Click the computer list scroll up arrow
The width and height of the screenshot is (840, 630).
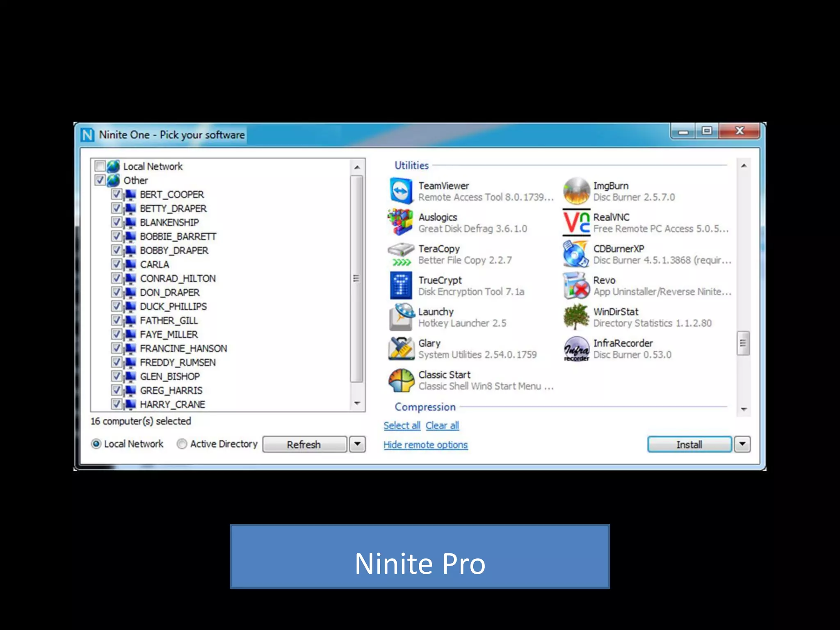pyautogui.click(x=357, y=167)
